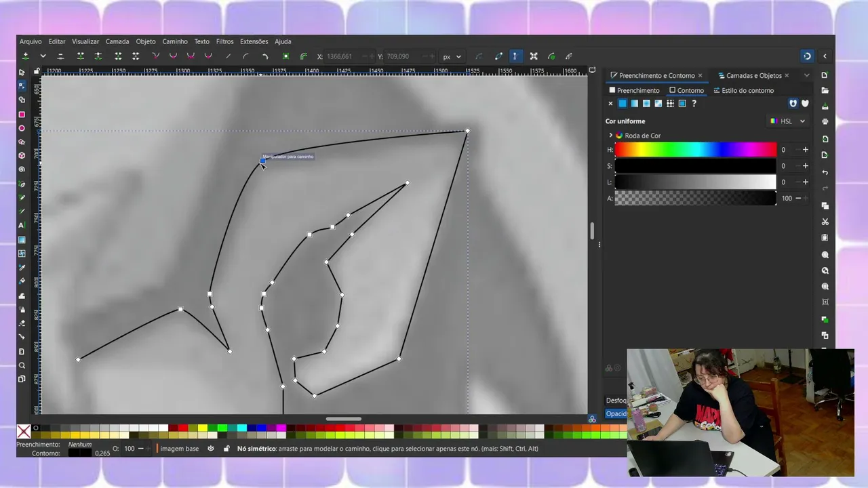Click the A alpha slider
Image resolution: width=868 pixels, height=488 pixels.
[x=696, y=198]
